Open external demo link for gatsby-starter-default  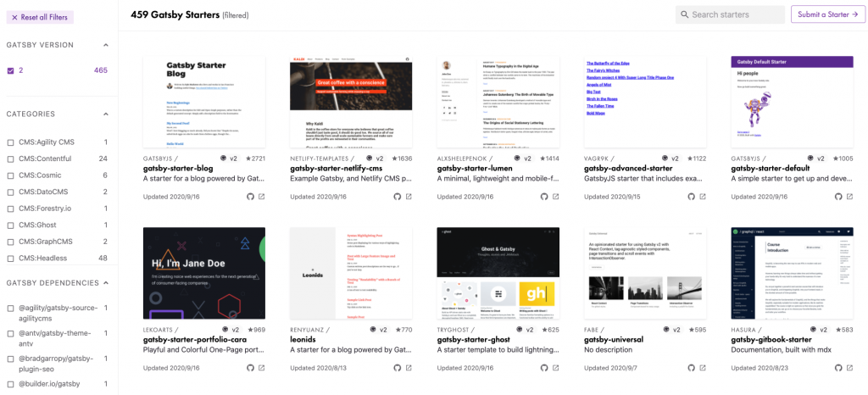[x=849, y=197]
